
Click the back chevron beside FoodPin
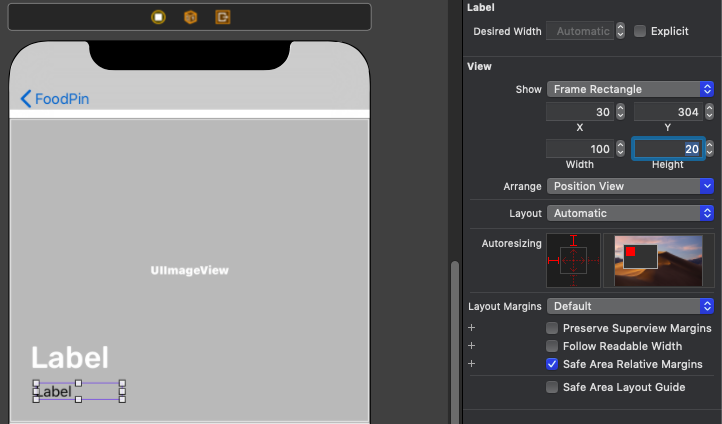click(26, 98)
